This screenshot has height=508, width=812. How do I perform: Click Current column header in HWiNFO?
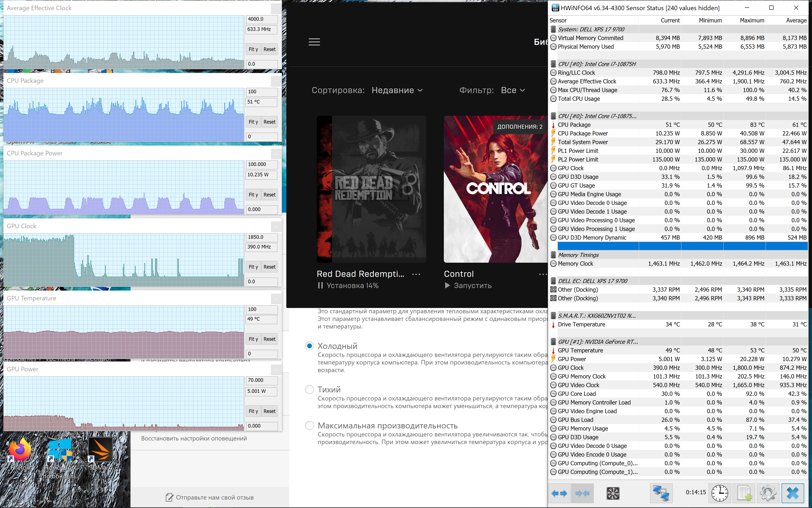click(x=660, y=21)
